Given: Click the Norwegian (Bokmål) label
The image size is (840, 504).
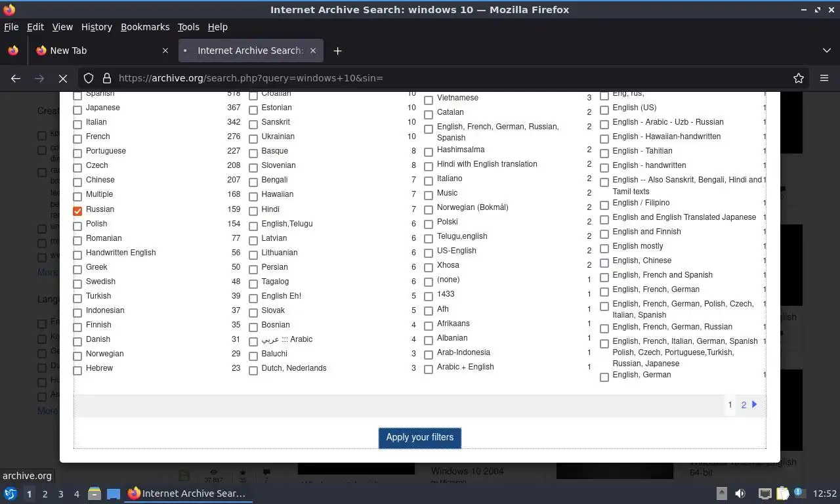Looking at the screenshot, I should (472, 207).
